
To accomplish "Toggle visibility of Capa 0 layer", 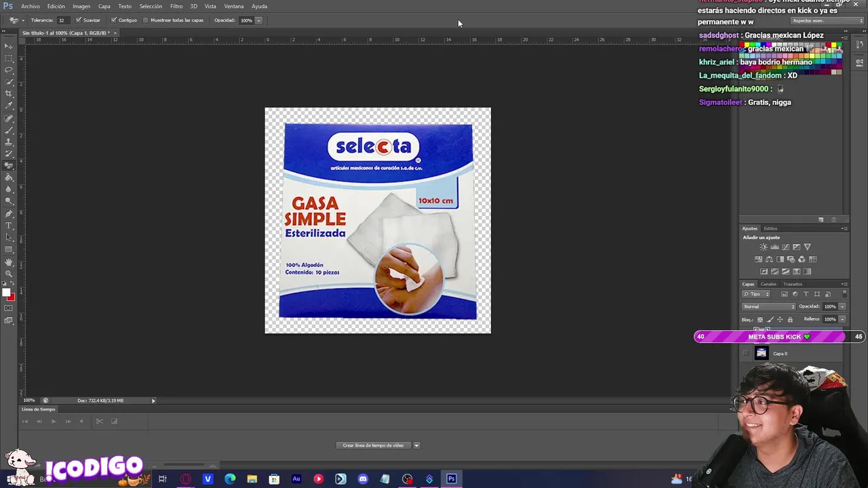I will coord(746,353).
